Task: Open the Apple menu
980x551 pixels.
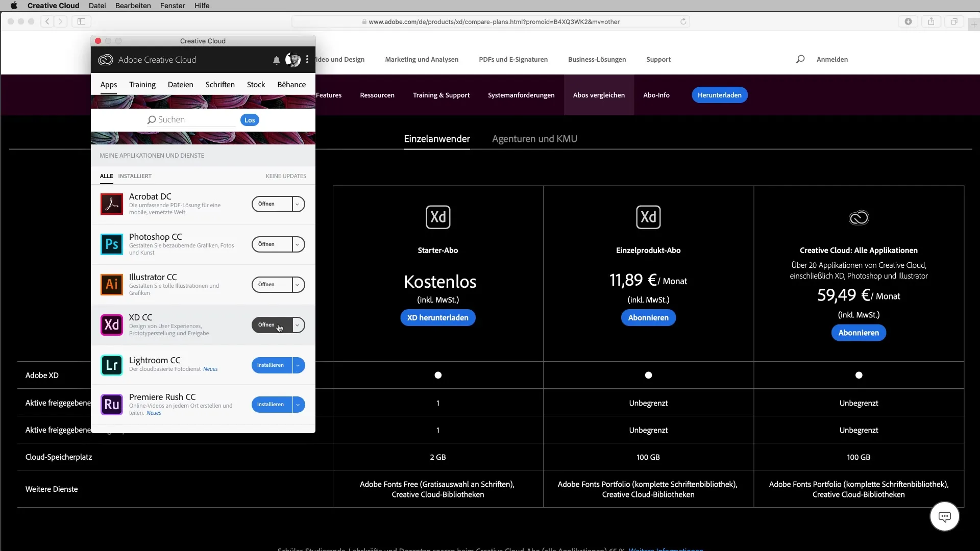Action: click(x=14, y=6)
